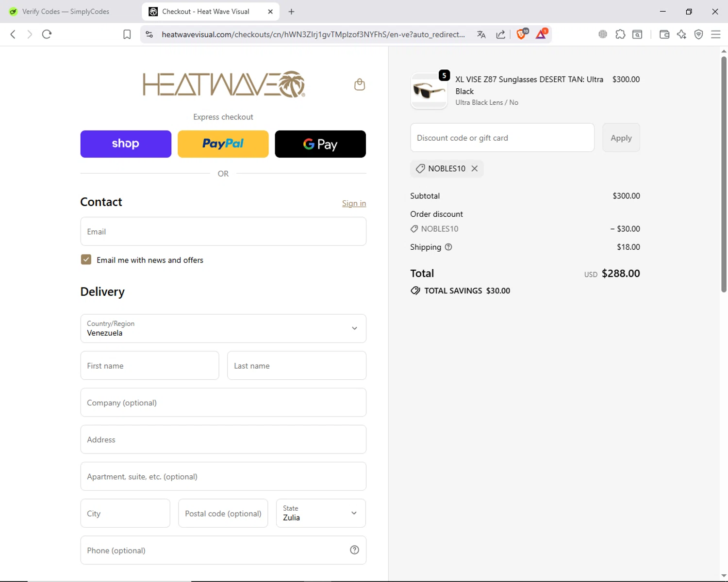Click the Discount code or gift card field
The image size is (728, 582).
(x=502, y=138)
